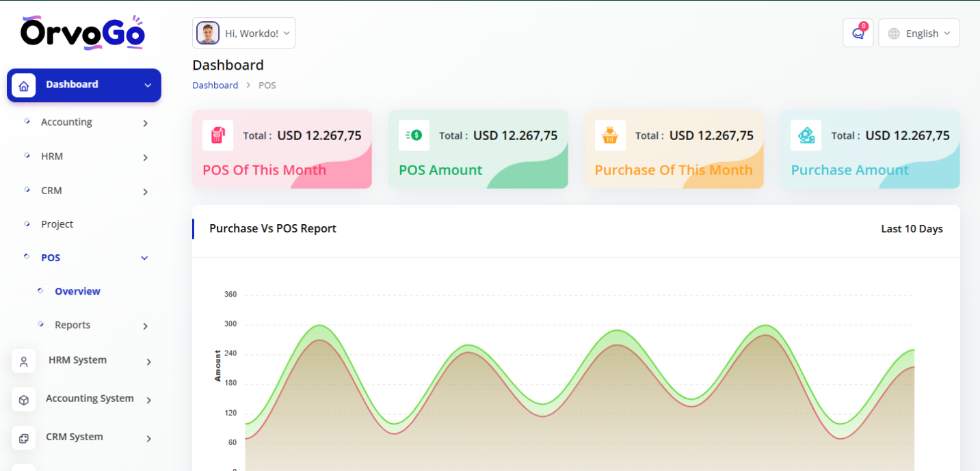Screen dimensions: 980x471
Task: Open the English language dropdown
Action: (918, 33)
